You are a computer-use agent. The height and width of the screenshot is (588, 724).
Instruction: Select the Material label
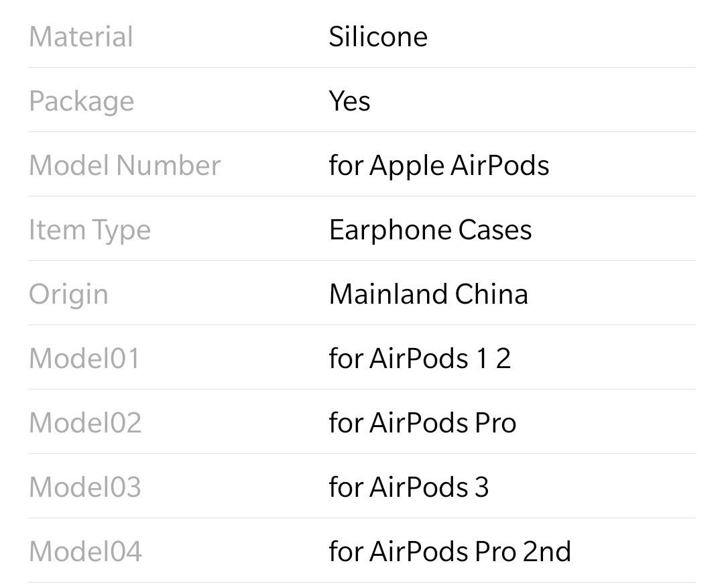[x=81, y=36]
